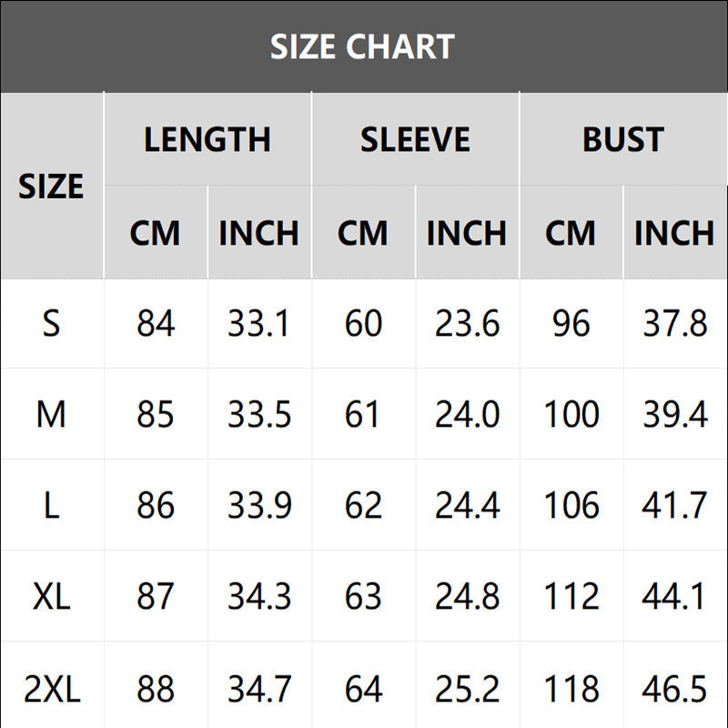Select the BUST column header

tap(623, 139)
